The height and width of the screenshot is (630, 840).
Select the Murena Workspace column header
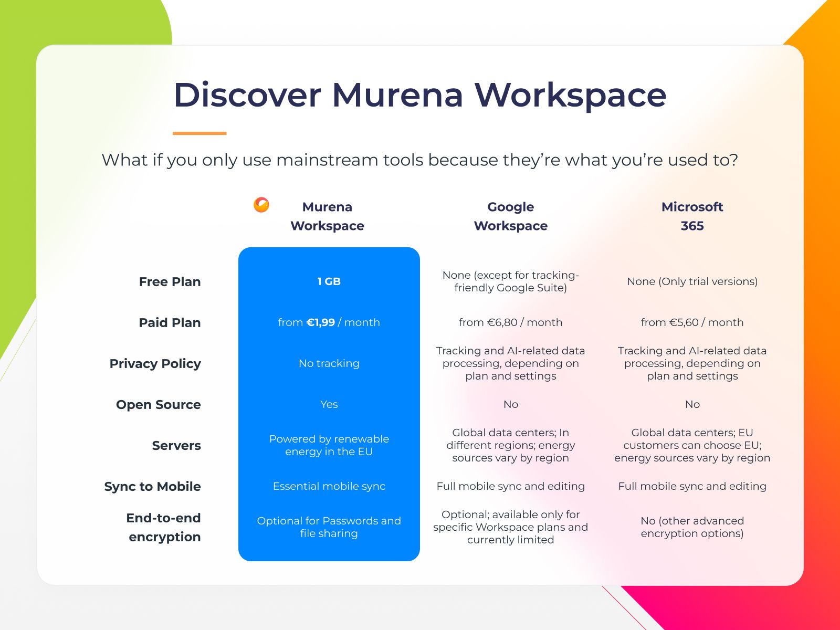pos(327,216)
